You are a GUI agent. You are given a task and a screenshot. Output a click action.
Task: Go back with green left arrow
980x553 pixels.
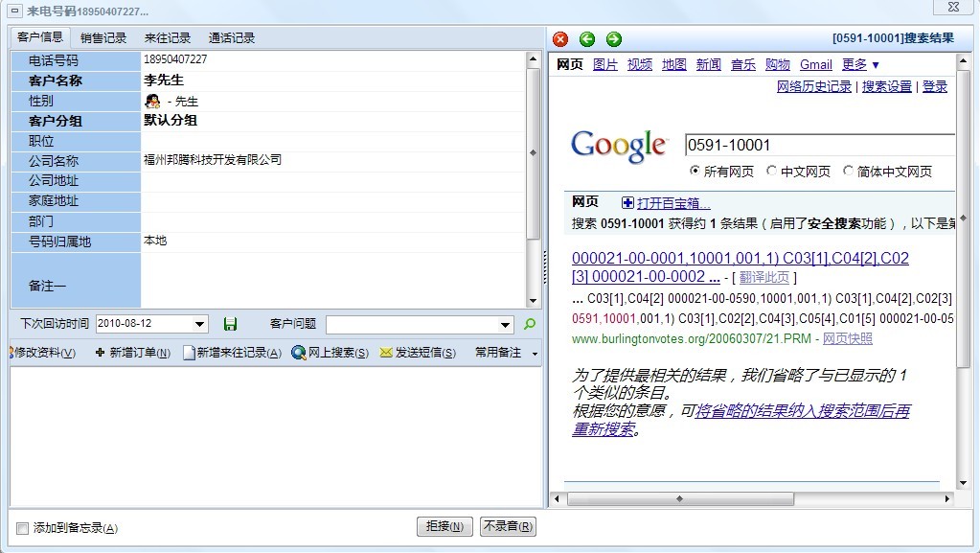[x=587, y=39]
